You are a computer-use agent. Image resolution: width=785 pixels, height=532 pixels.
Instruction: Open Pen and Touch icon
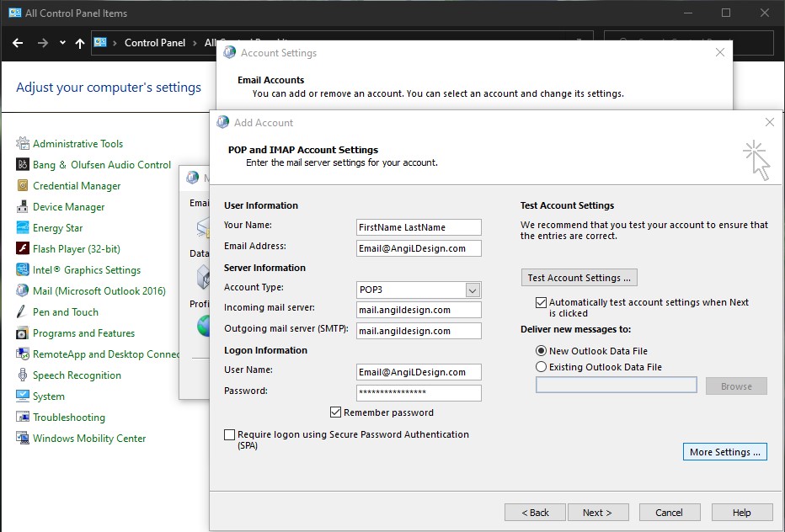pos(23,311)
